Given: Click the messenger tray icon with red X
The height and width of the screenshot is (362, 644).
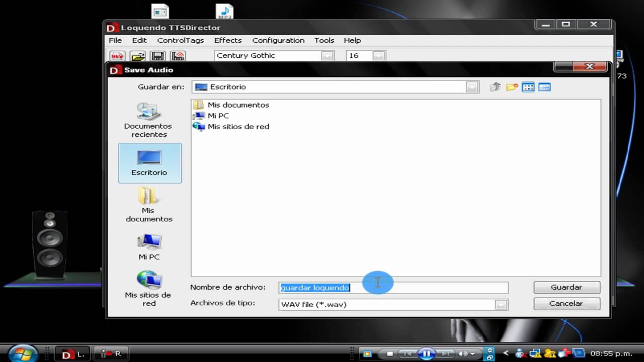Looking at the screenshot, I should click(x=520, y=353).
